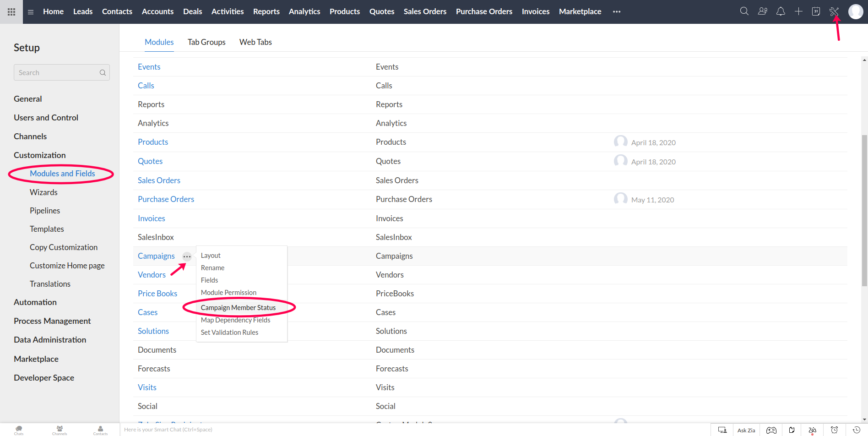This screenshot has width=868, height=436.
Task: Select Campaign Member Status menu item
Action: pos(238,308)
